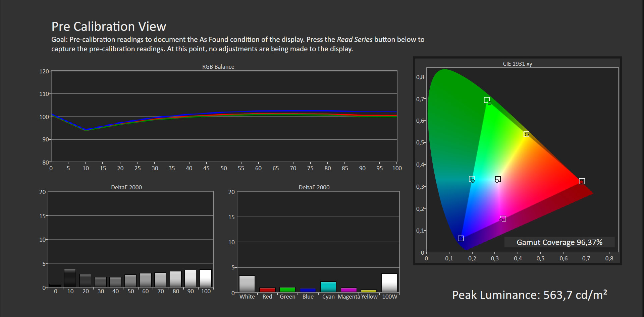Click the Cyan bar in color DeltaE chart
This screenshot has width=644, height=317.
pyautogui.click(x=328, y=287)
